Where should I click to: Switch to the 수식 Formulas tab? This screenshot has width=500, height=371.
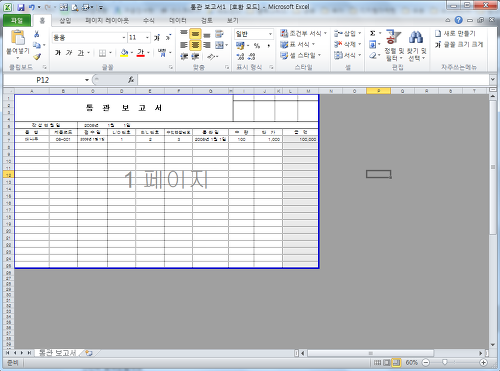(x=149, y=20)
